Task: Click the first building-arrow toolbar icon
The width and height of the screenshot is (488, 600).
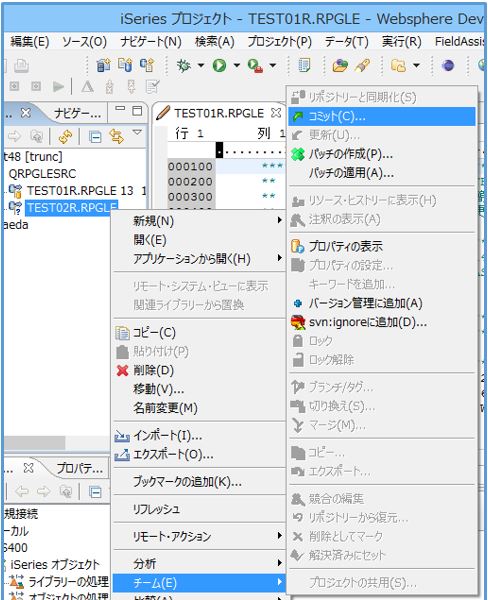Action: pos(103,65)
